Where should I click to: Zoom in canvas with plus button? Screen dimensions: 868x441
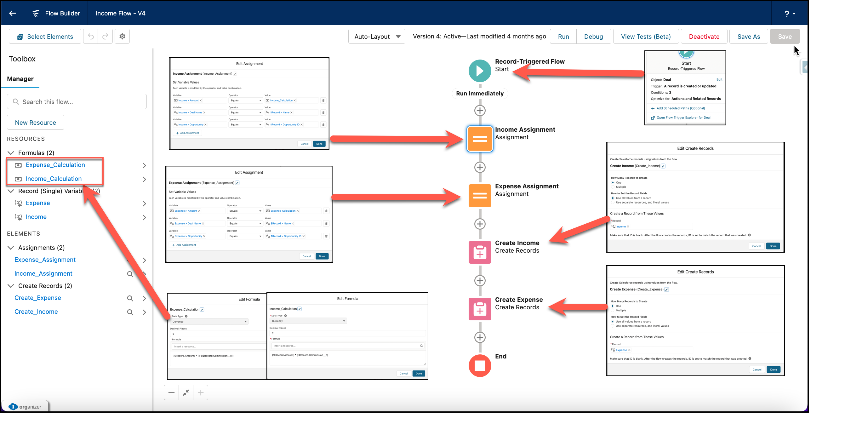201,392
